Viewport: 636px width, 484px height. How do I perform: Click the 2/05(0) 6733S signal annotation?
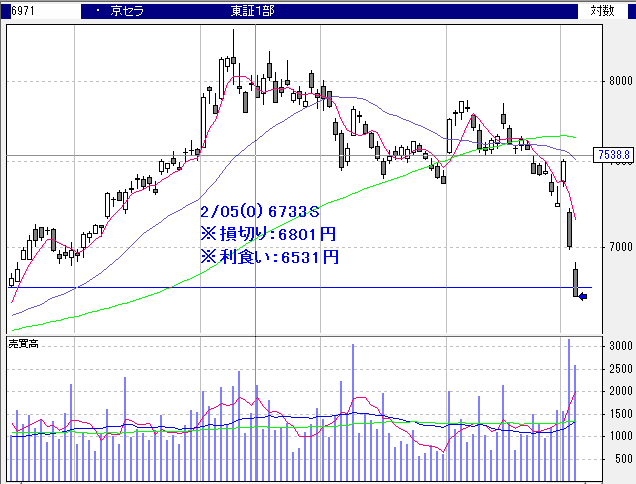[x=259, y=213]
